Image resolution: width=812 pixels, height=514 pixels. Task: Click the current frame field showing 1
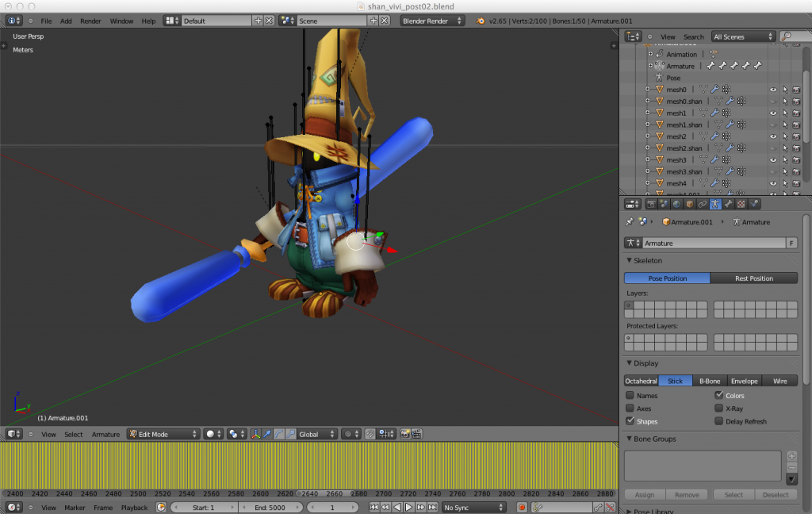tap(332, 508)
